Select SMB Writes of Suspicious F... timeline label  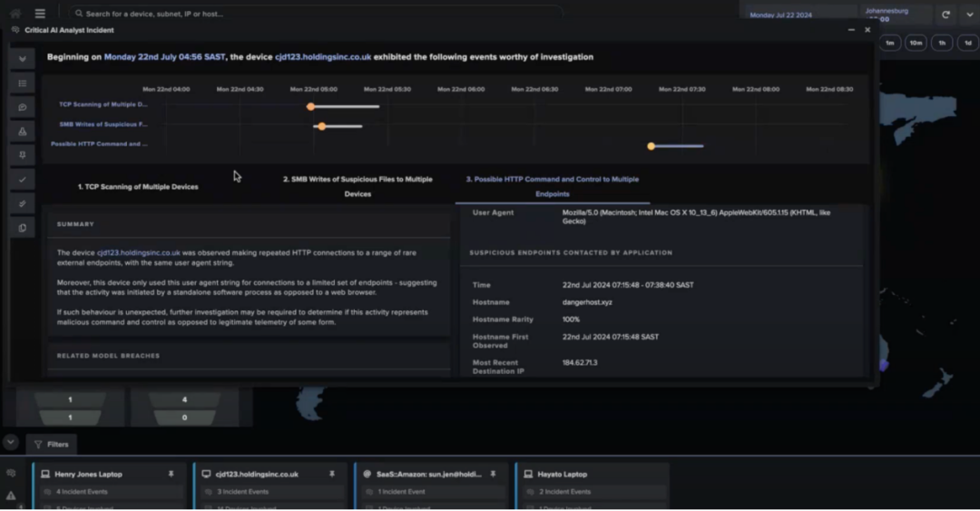(103, 124)
